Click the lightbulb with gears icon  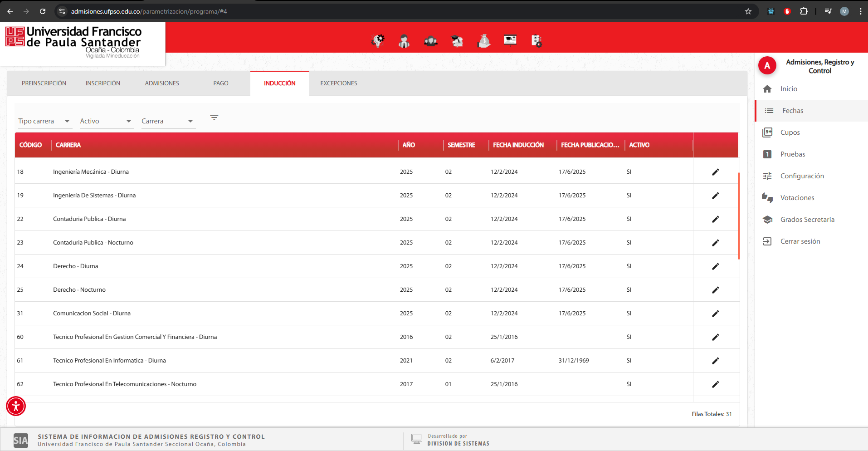[x=378, y=41]
